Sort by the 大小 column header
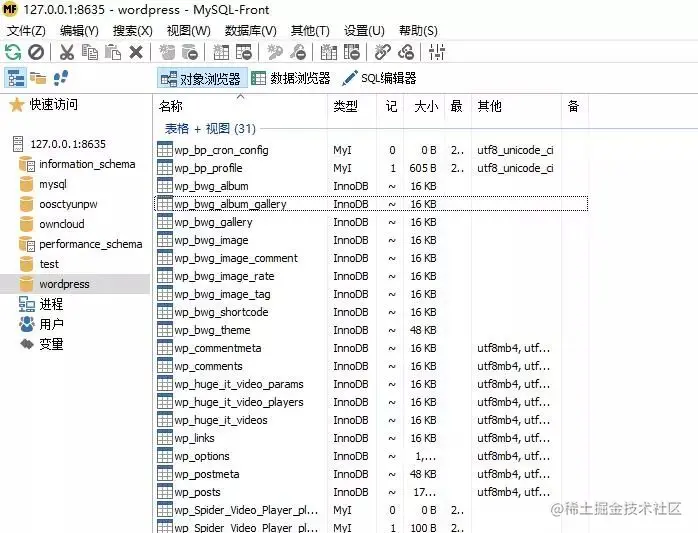The image size is (698, 533). coord(424,106)
